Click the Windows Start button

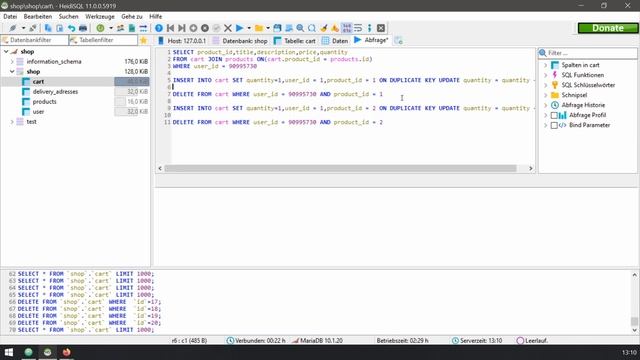pos(9,352)
